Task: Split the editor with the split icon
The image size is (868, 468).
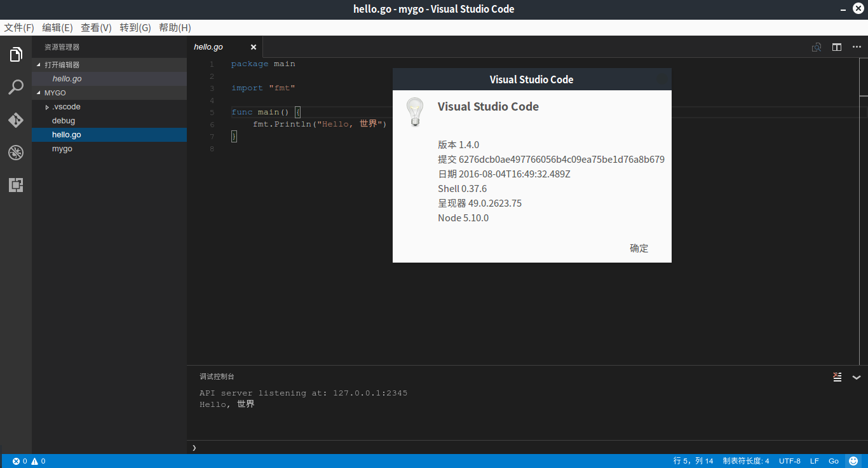Action: coord(837,47)
